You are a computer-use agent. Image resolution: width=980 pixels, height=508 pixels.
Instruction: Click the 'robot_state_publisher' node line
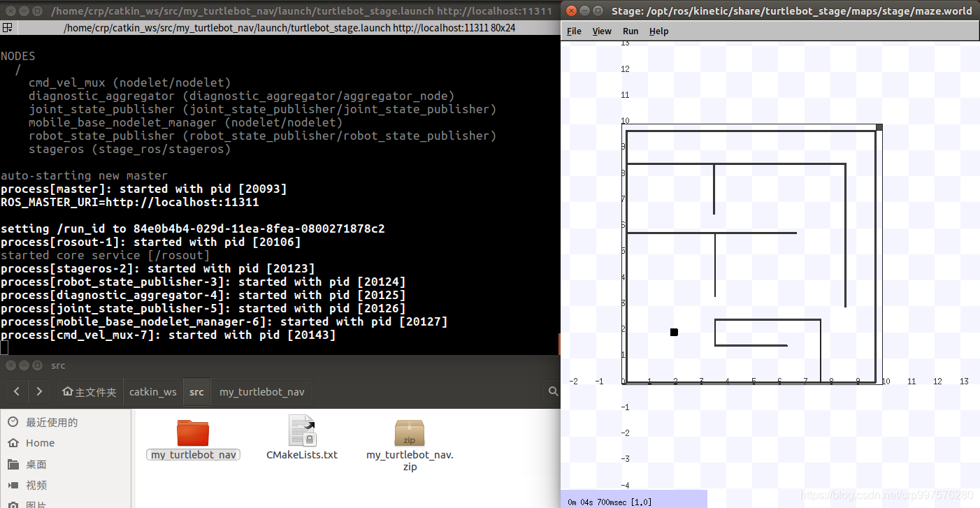(262, 136)
